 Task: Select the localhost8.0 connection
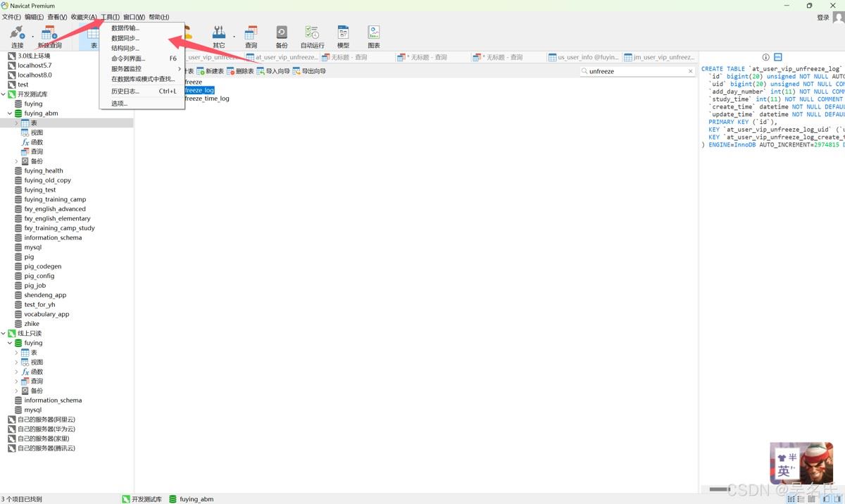(35, 75)
